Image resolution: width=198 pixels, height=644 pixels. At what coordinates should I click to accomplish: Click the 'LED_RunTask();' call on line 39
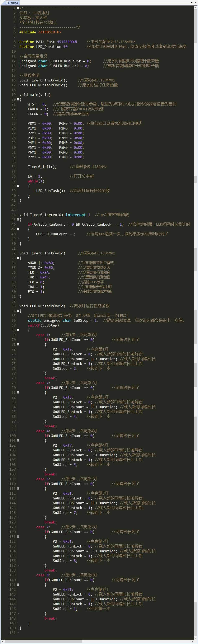51,191
